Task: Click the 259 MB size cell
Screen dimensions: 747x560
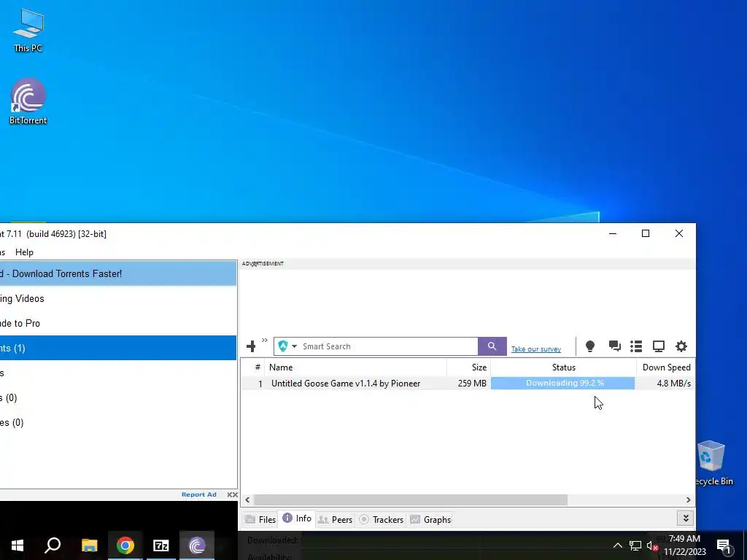Action: [472, 384]
